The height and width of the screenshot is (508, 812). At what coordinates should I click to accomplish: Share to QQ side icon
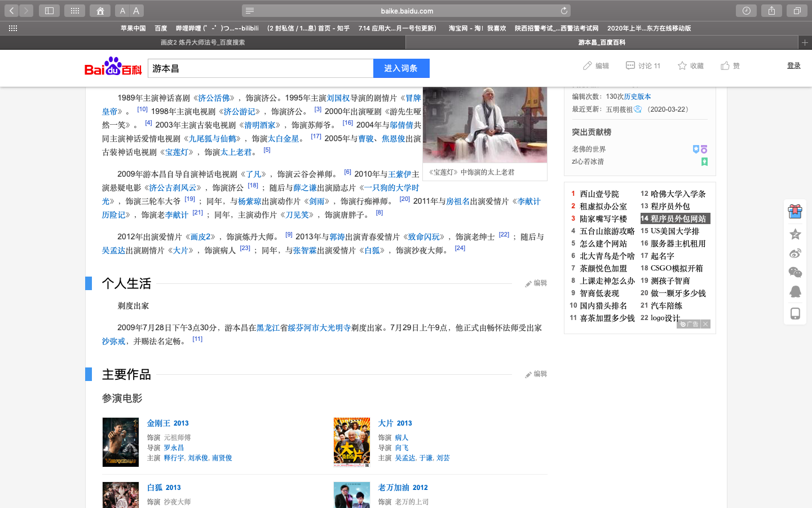tap(795, 292)
